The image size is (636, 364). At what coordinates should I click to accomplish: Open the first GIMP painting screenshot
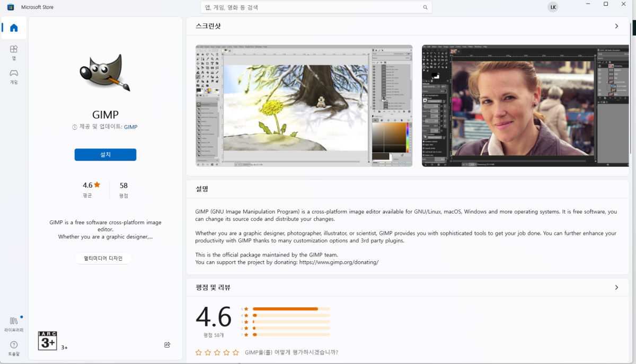pyautogui.click(x=304, y=106)
